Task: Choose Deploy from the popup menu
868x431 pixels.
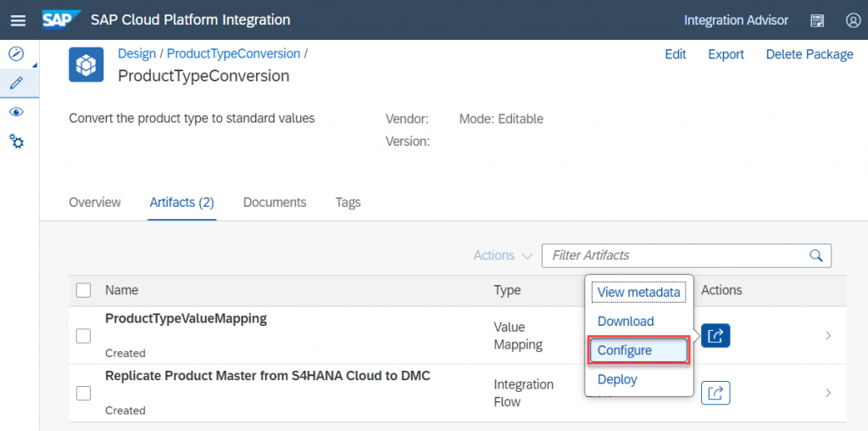Action: [x=617, y=379]
